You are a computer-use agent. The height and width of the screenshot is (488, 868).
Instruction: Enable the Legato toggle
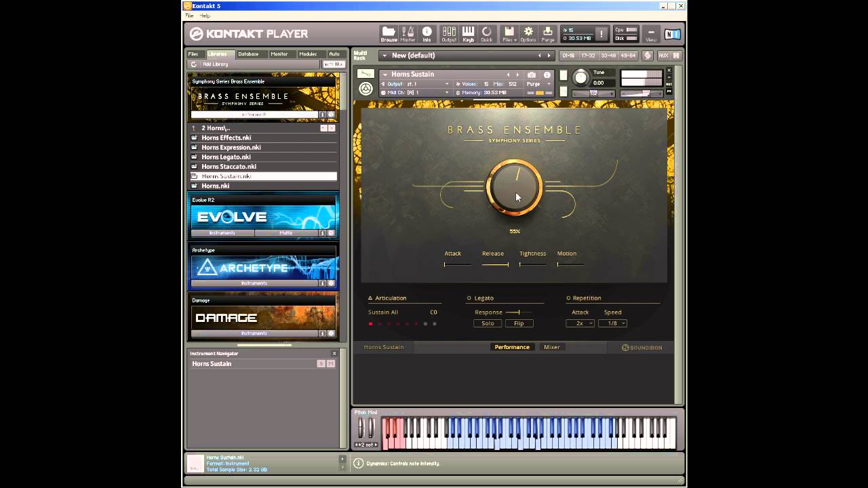click(469, 298)
